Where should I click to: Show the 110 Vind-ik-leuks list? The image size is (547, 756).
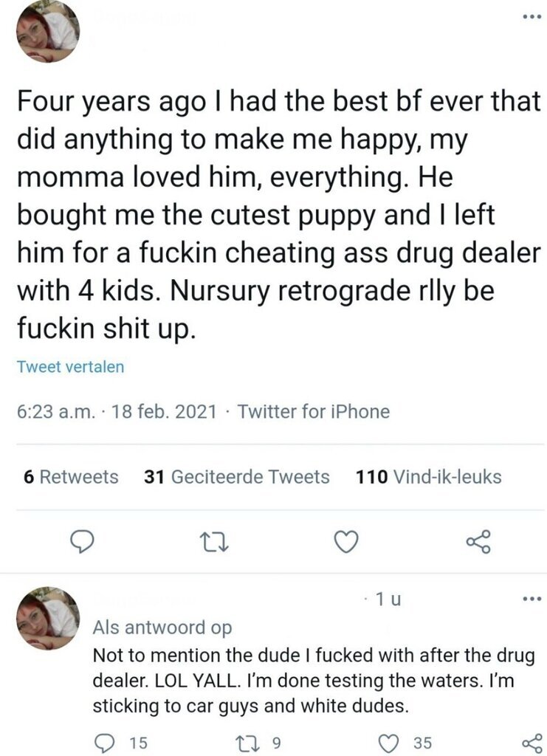(428, 477)
